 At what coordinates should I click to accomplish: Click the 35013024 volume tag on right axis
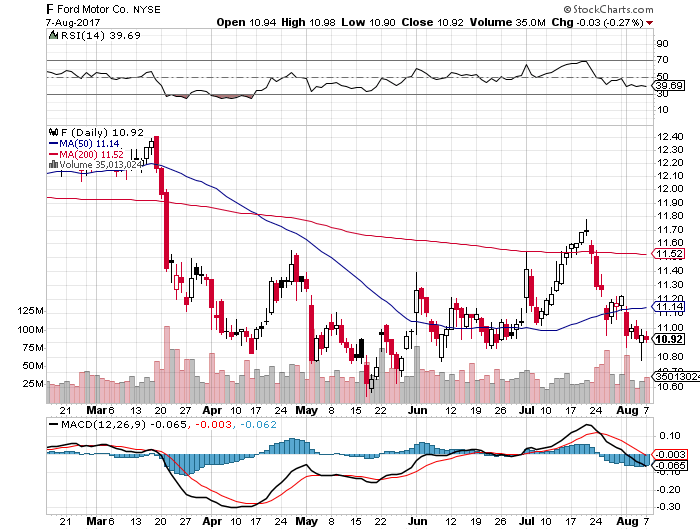[677, 377]
